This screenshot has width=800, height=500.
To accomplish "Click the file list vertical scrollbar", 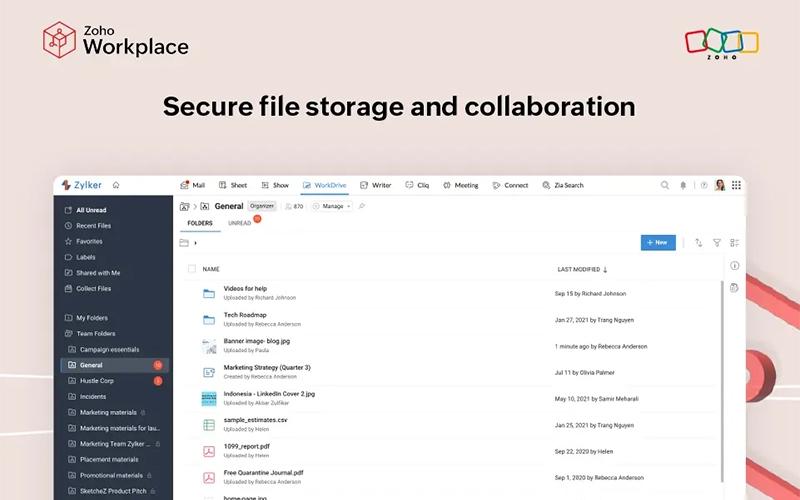I will click(x=722, y=381).
